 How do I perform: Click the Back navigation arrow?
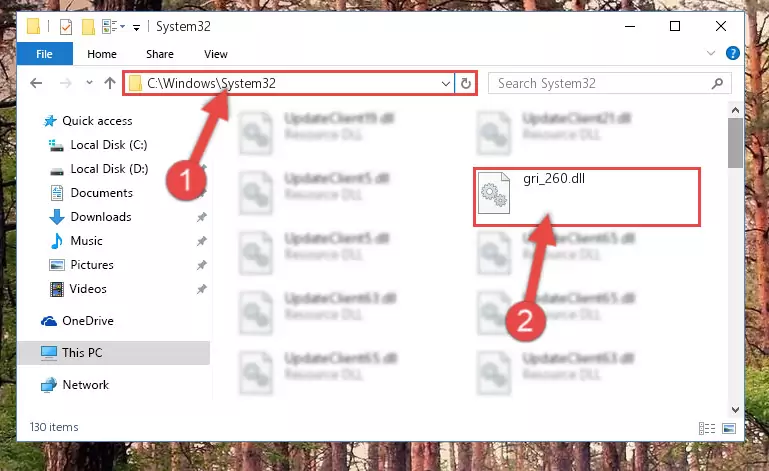pos(36,83)
